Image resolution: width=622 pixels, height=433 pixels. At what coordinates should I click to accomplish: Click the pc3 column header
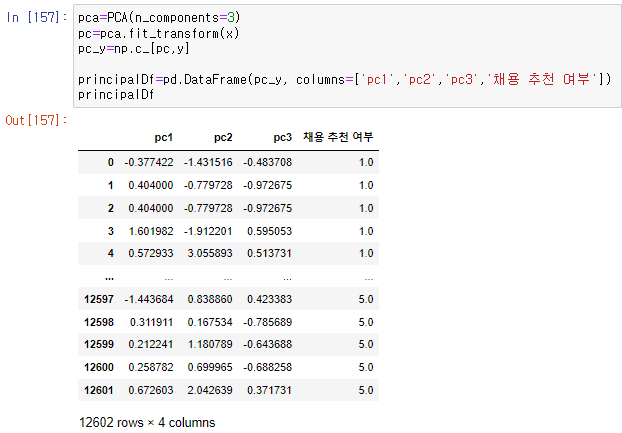point(282,138)
